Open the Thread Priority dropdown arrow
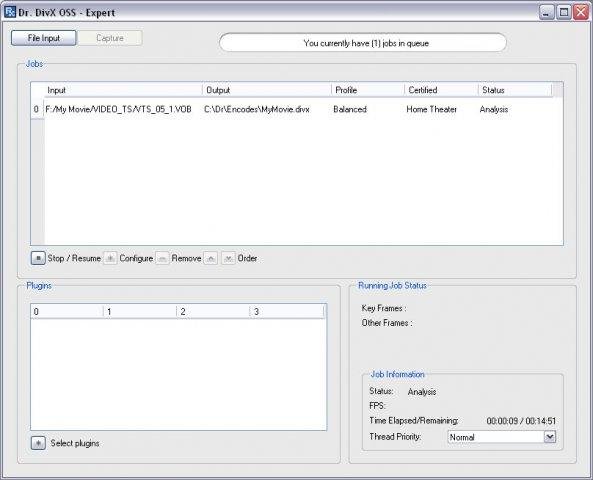 point(550,437)
